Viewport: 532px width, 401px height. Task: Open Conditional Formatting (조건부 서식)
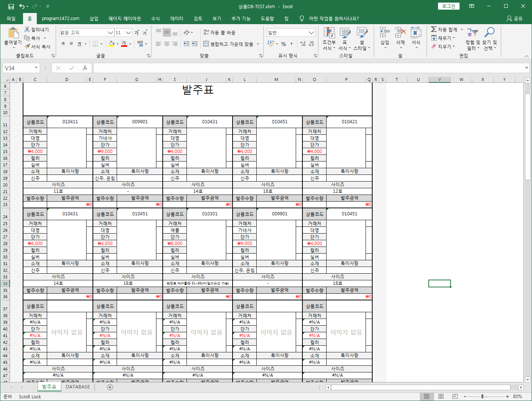click(x=329, y=39)
